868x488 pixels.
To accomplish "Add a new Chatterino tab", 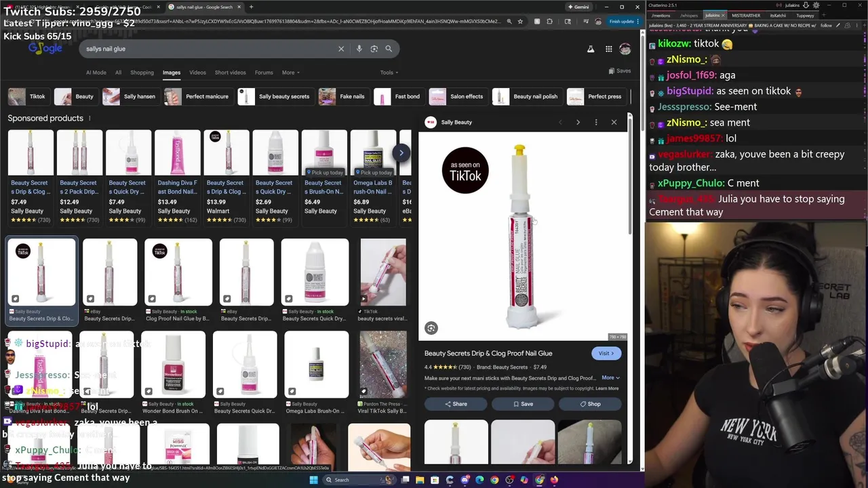I will [823, 15].
